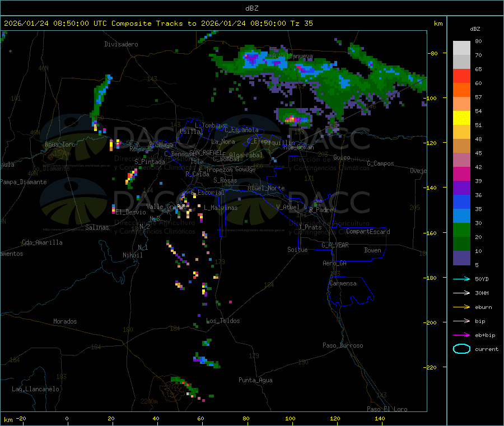
Task: Click the C_Española map label
Action: 242,130
